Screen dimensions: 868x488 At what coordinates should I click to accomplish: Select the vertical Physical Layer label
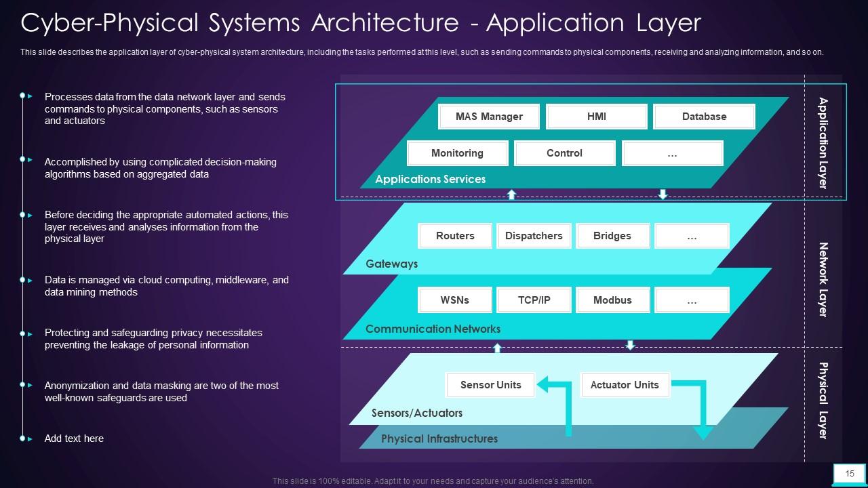[823, 401]
